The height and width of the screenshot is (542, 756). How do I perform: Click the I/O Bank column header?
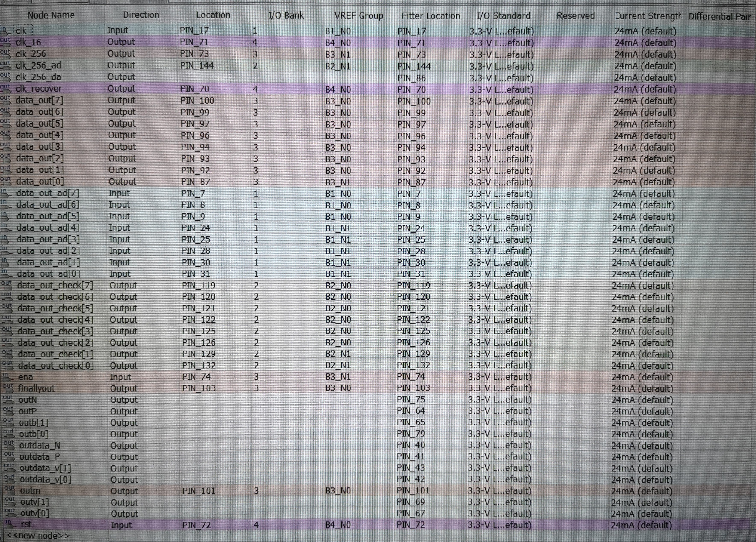pos(286,16)
